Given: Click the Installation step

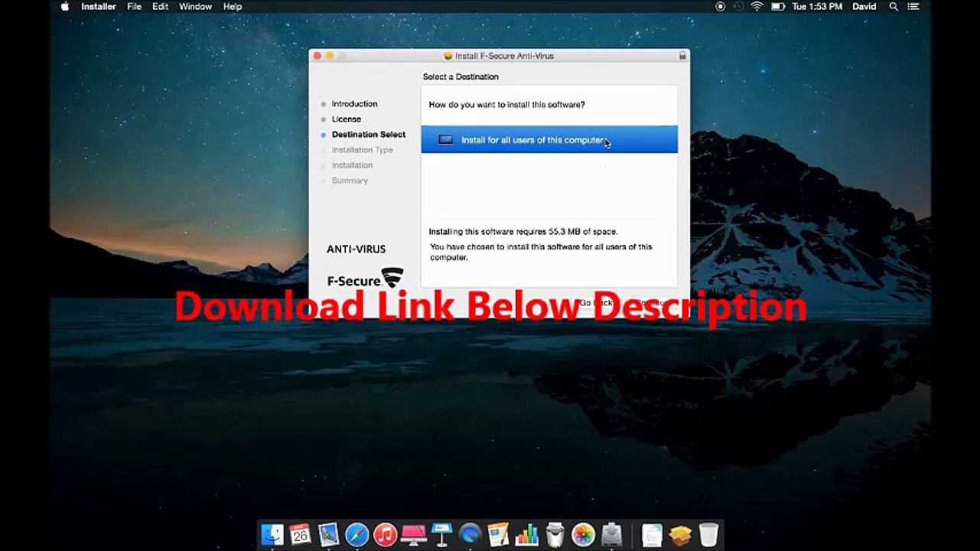Looking at the screenshot, I should click(x=352, y=165).
